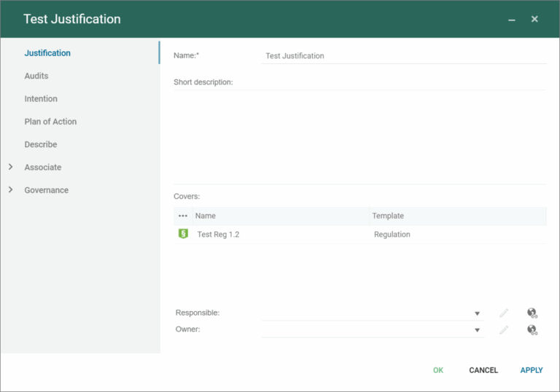Expand the Associate section
The width and height of the screenshot is (560, 392).
click(10, 167)
